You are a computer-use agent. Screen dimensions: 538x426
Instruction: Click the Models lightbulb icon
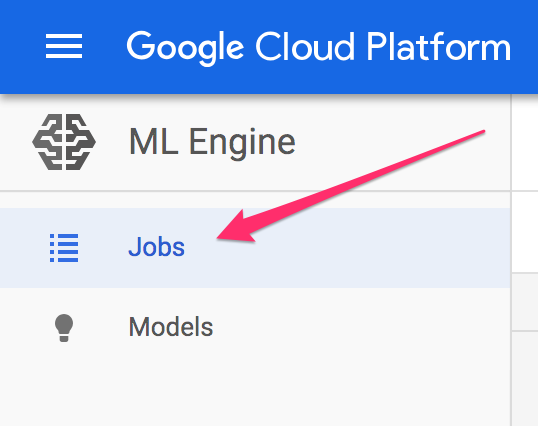[64, 328]
